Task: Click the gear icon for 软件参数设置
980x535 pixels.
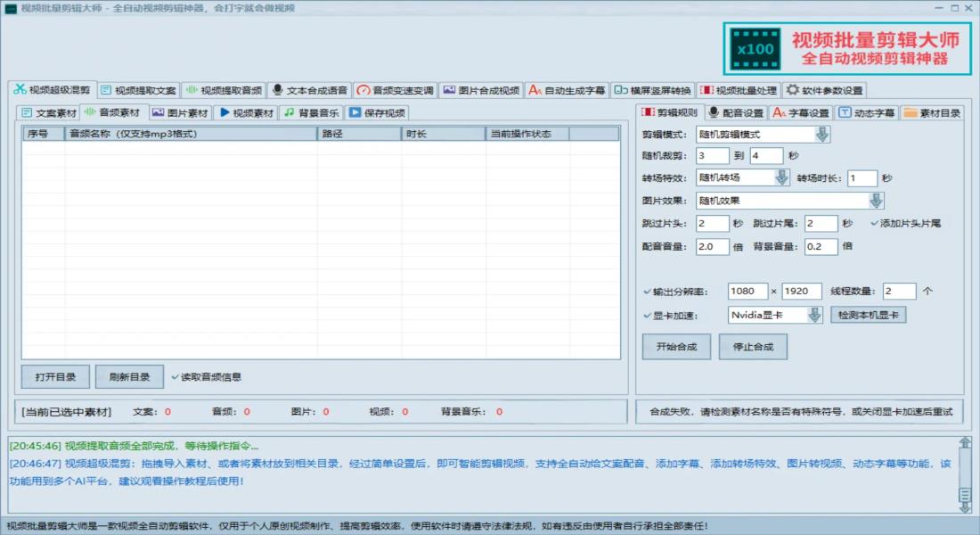Action: [x=792, y=90]
